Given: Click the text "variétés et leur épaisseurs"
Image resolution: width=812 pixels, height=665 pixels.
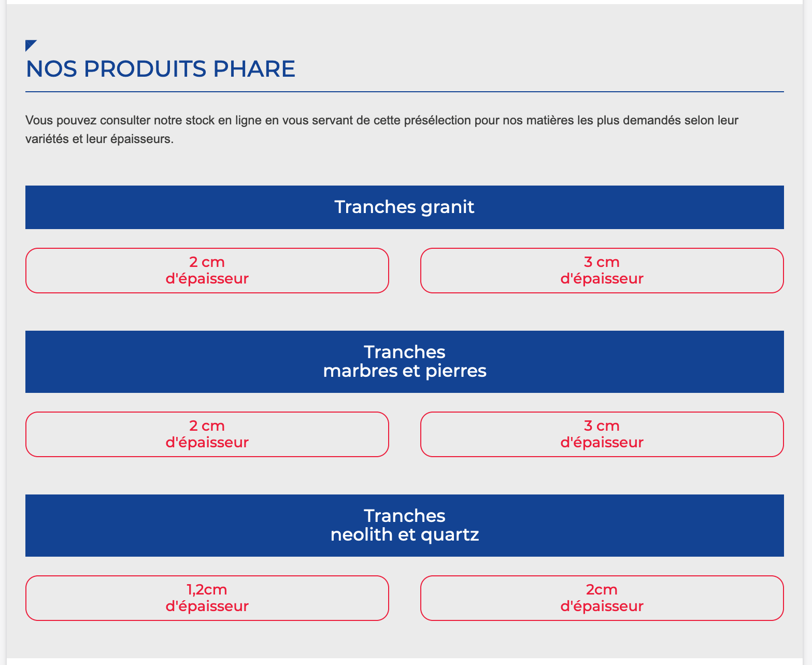Looking at the screenshot, I should click(98, 139).
